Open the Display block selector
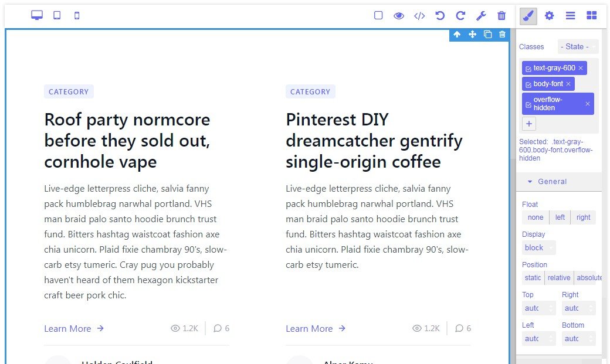The height and width of the screenshot is (364, 610). pos(538,247)
